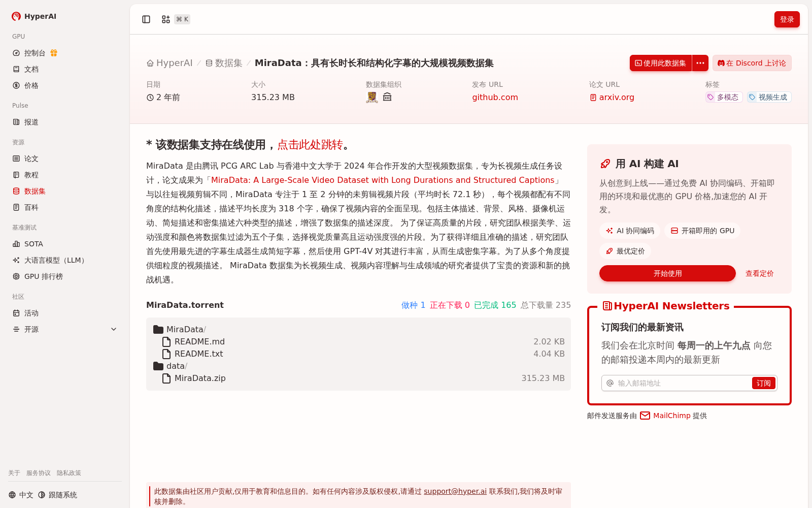The height and width of the screenshot is (508, 812).
Task: Click the 订阅 subscribe button
Action: (x=764, y=383)
